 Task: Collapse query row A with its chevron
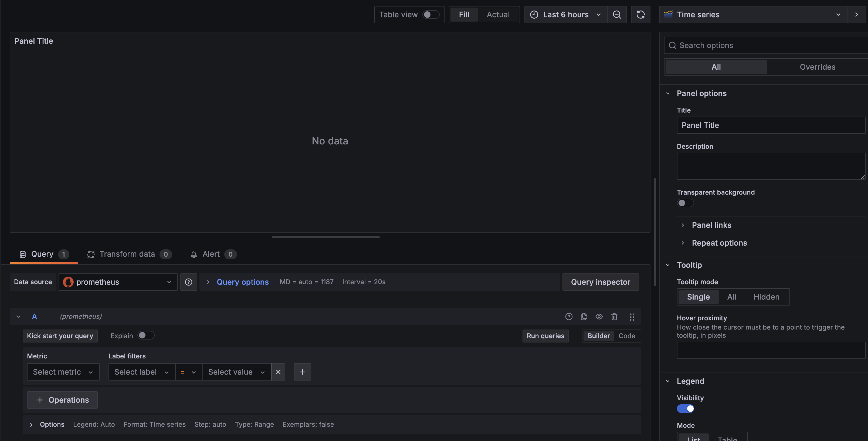tap(18, 316)
